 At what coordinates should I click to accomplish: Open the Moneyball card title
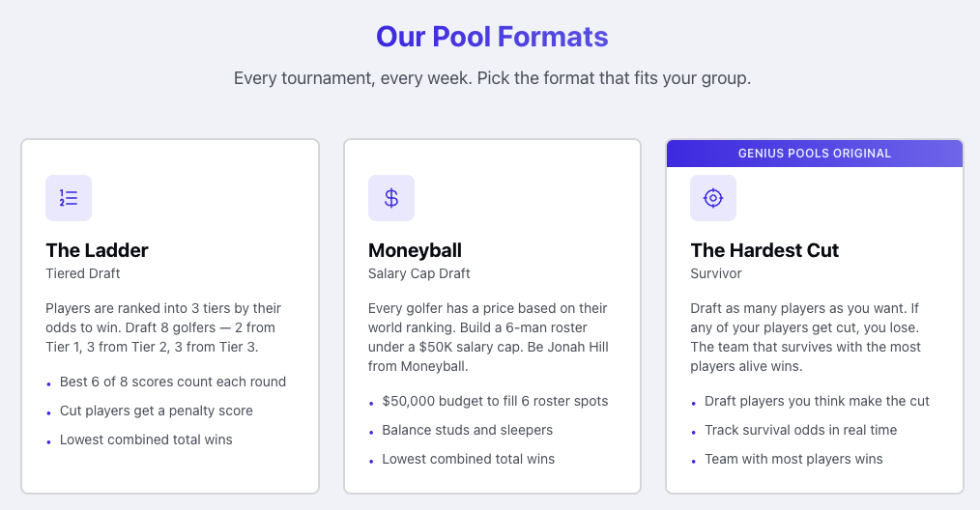(x=415, y=250)
